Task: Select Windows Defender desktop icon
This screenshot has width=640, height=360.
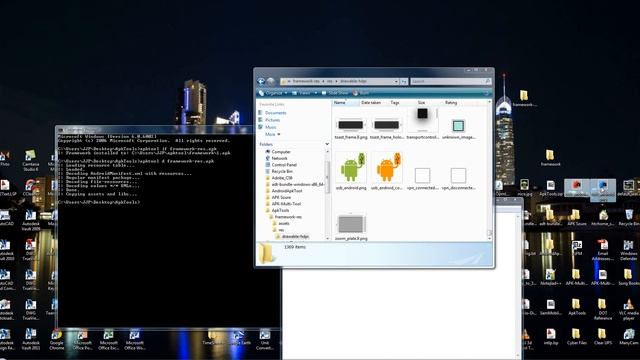Action: click(x=629, y=250)
